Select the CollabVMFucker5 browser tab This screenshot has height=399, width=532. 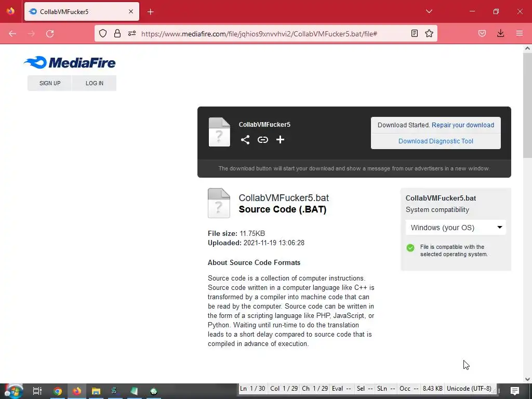click(x=82, y=11)
